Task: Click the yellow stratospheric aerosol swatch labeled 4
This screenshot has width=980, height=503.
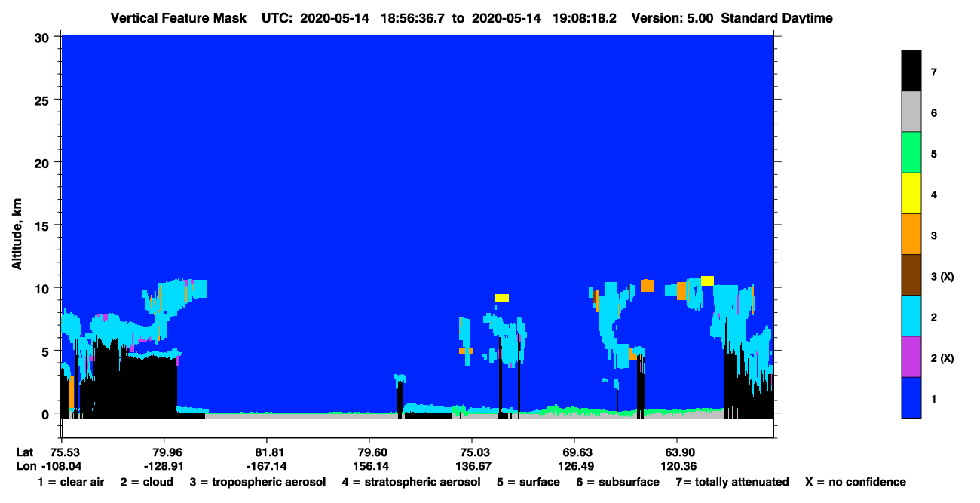Action: 911,193
